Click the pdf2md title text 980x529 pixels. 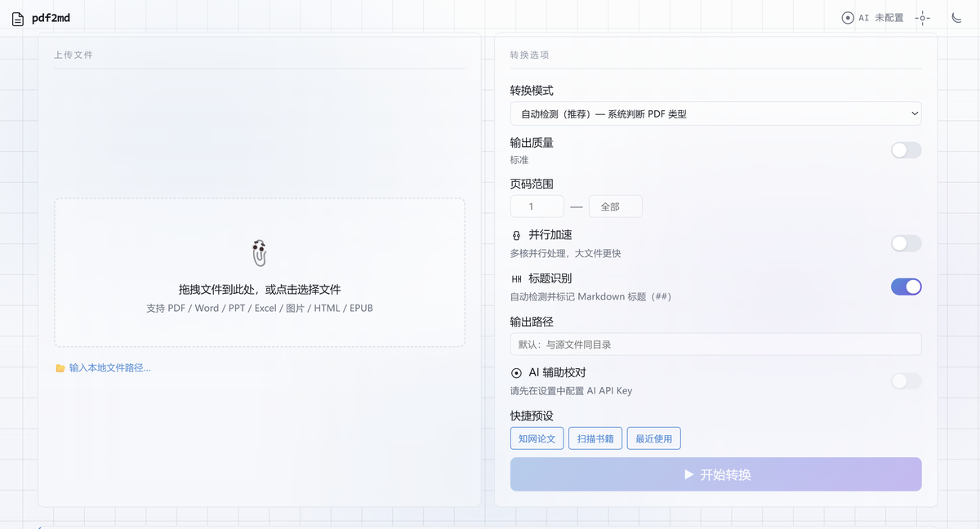tap(51, 18)
